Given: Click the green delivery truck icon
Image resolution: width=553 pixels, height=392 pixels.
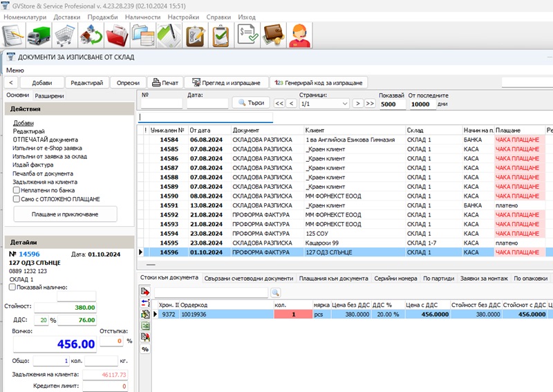Looking at the screenshot, I should click(x=39, y=35).
